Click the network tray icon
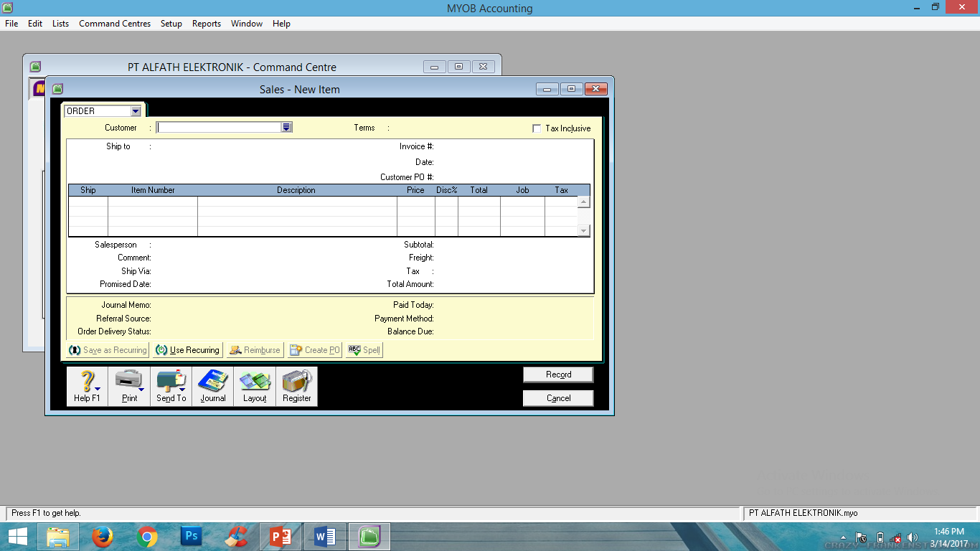 (896, 537)
